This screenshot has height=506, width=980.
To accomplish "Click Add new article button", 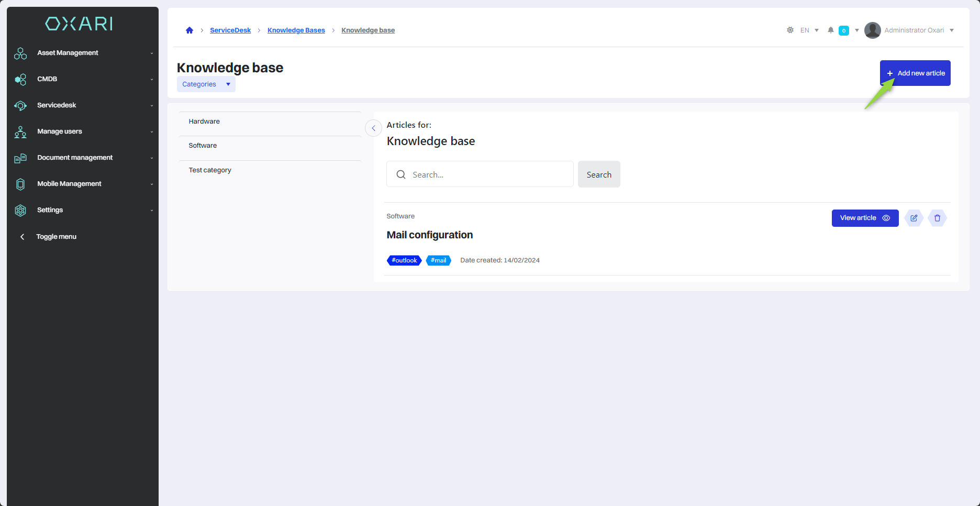I will [915, 73].
